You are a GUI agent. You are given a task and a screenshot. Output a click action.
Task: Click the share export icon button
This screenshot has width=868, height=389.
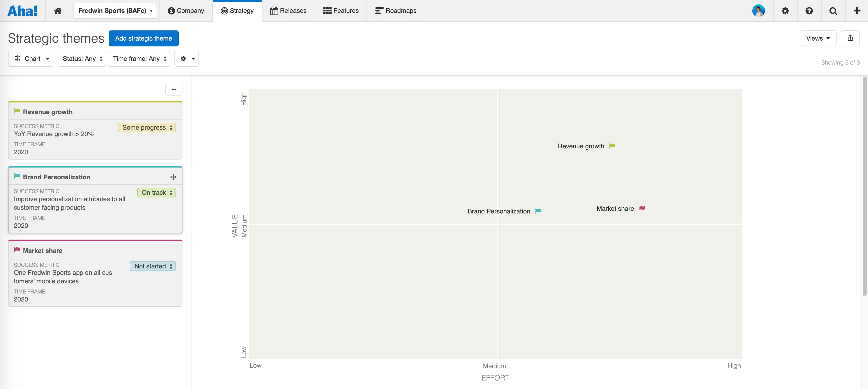(850, 38)
